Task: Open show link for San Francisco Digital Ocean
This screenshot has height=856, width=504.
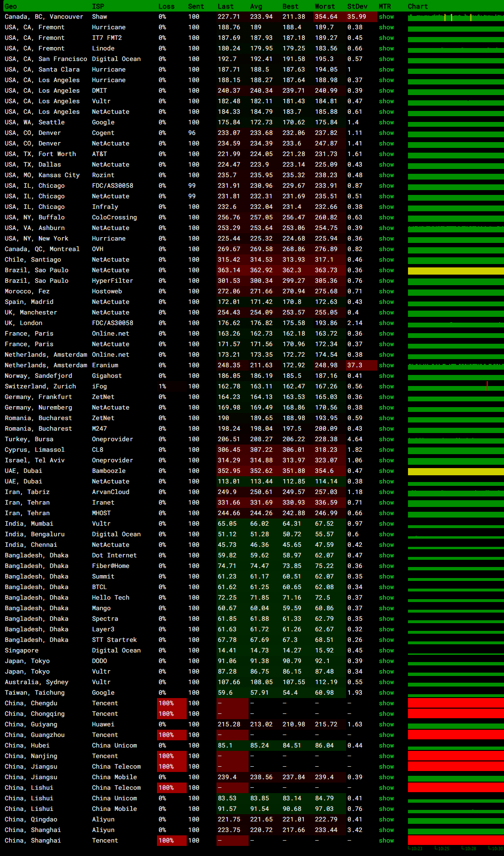Action: (386, 59)
